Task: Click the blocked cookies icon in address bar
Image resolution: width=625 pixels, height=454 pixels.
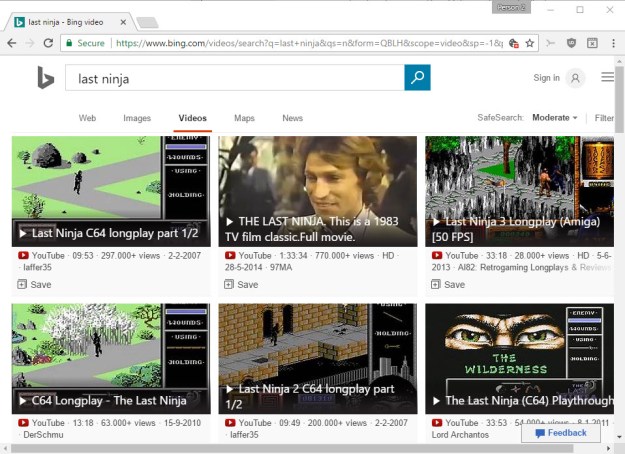Action: point(514,43)
